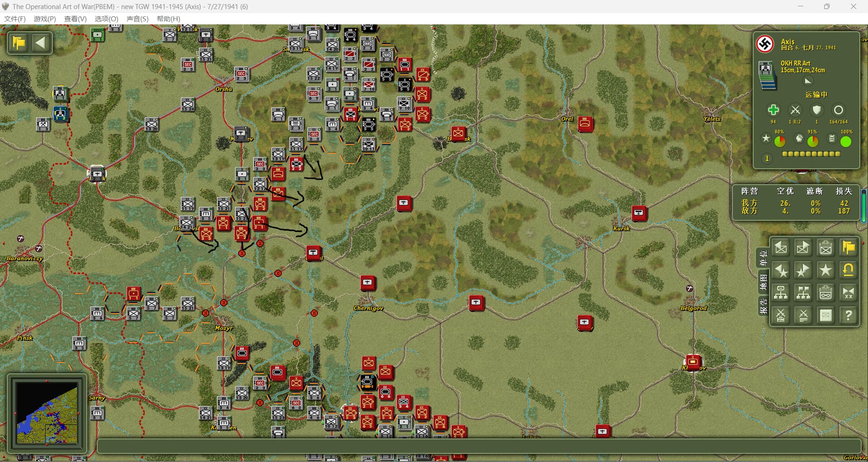Switch to the 地图 side tab

pyautogui.click(x=763, y=282)
